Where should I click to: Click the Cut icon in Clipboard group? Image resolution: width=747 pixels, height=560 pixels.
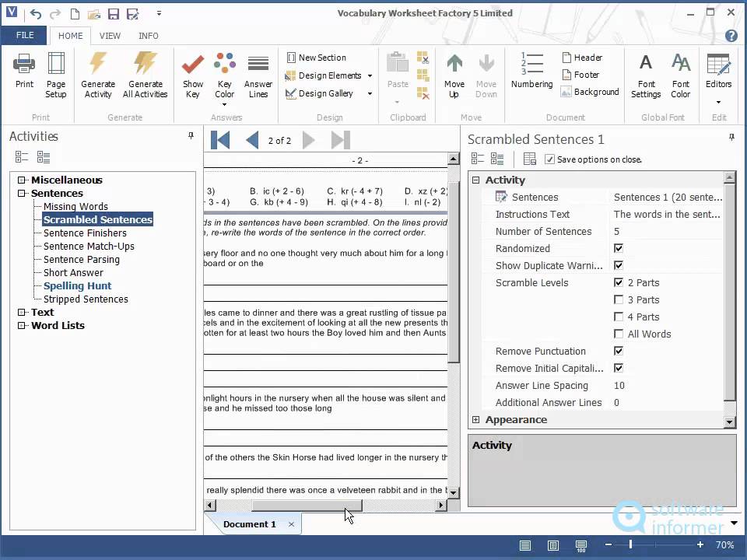[x=423, y=58]
